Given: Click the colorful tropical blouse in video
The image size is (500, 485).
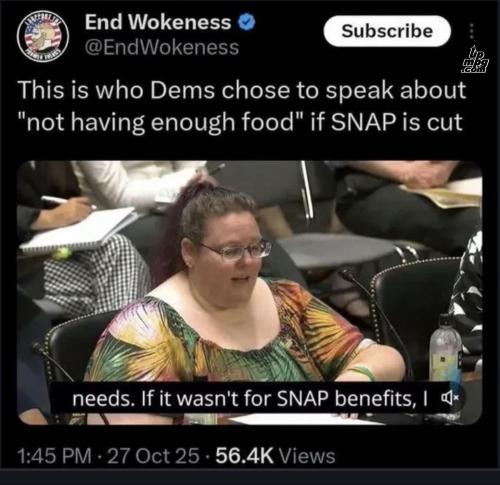Looking at the screenshot, I should tap(227, 337).
